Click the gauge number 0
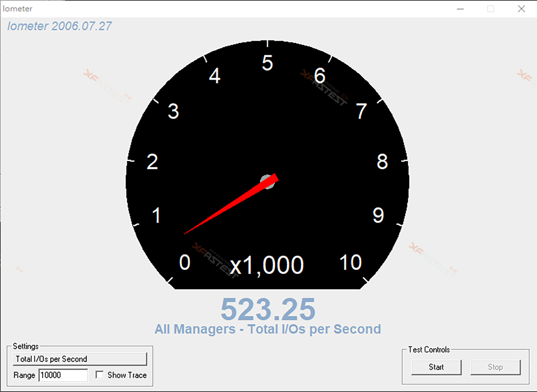The height and width of the screenshot is (392, 537). (185, 262)
